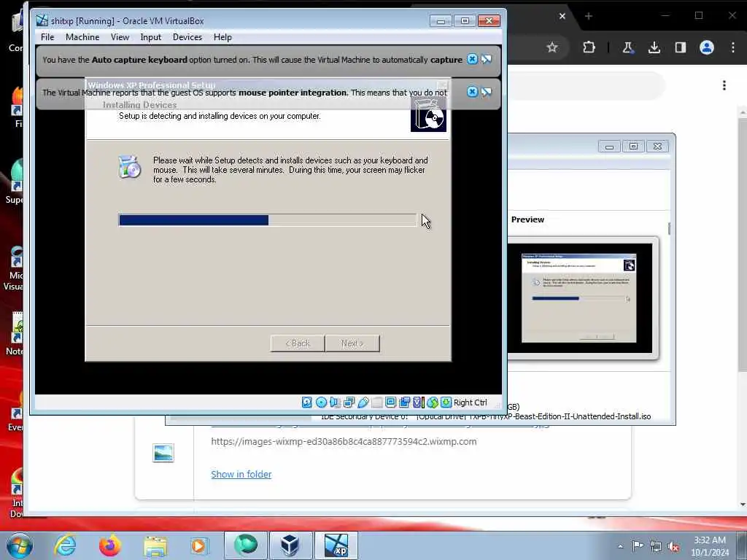Open the downloads page three-dot menu
This screenshot has width=747, height=560.
tap(724, 85)
